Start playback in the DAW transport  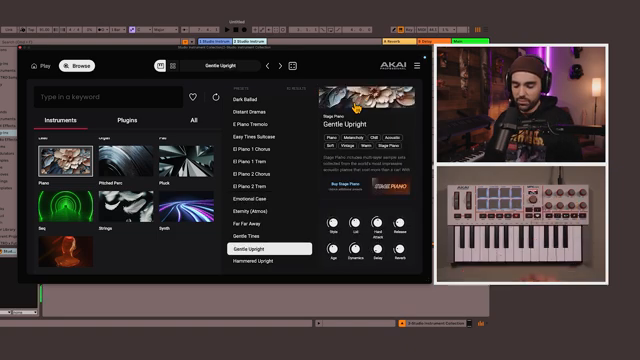click(x=227, y=30)
